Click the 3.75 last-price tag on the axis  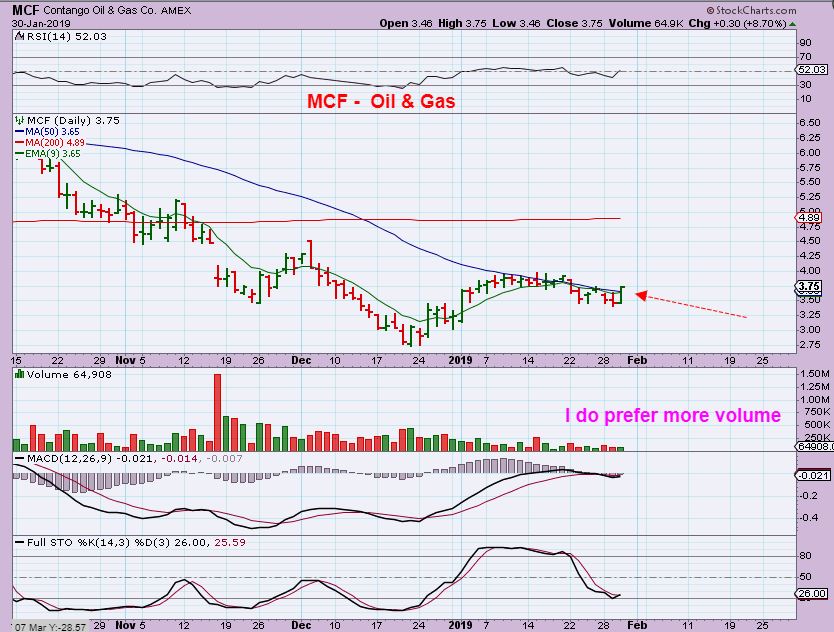point(808,286)
